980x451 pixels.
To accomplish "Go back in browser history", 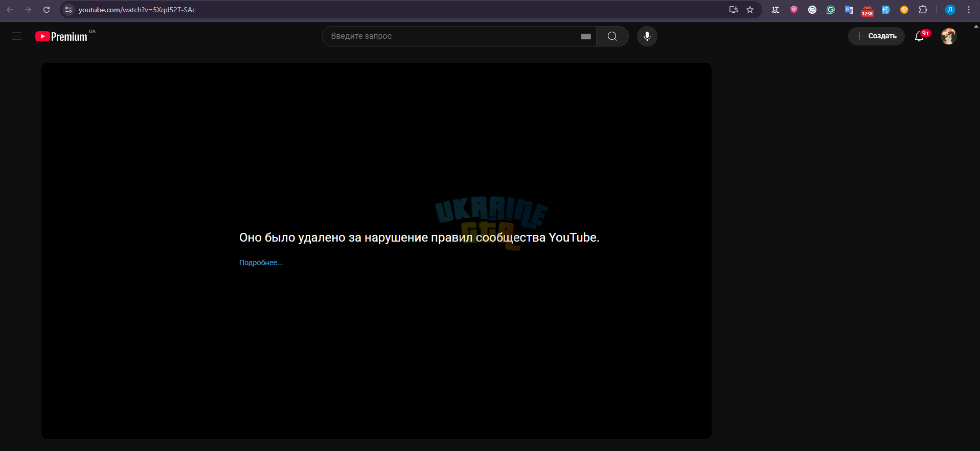I will click(10, 10).
